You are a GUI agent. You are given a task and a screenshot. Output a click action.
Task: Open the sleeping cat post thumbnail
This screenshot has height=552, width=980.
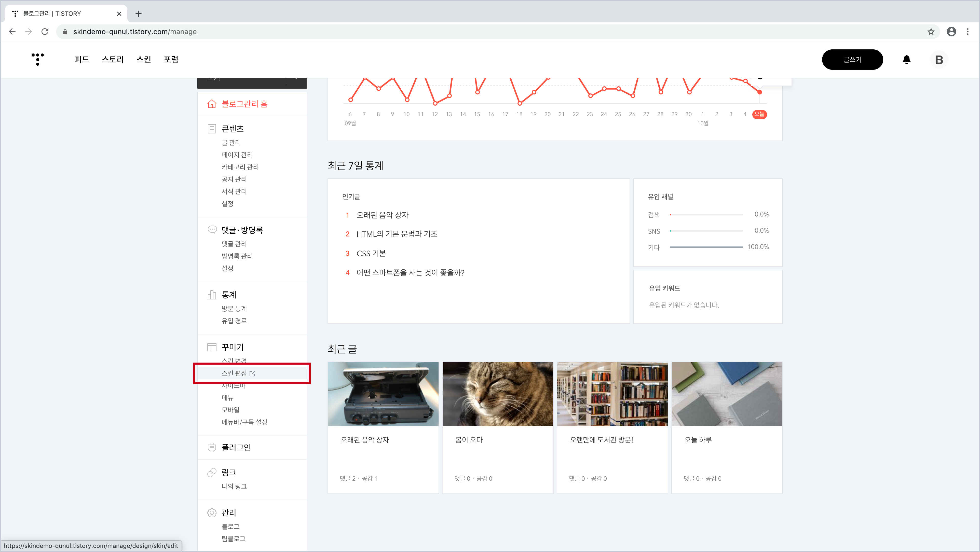497,394
